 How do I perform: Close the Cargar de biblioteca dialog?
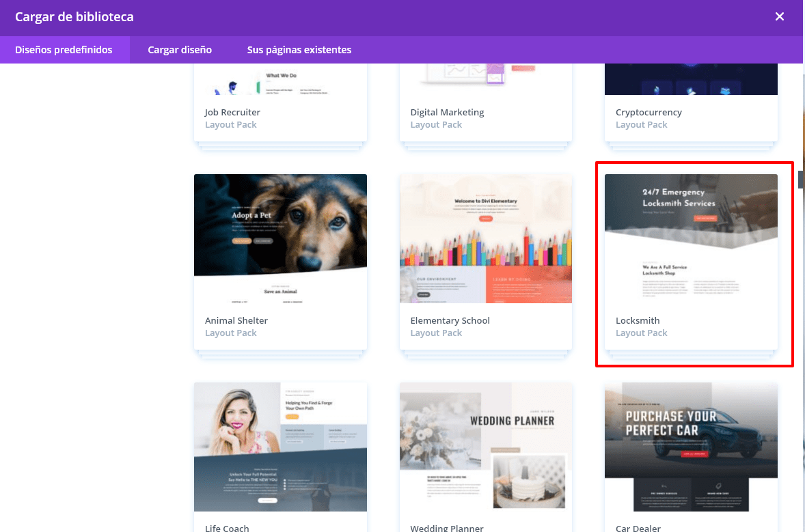pyautogui.click(x=779, y=16)
